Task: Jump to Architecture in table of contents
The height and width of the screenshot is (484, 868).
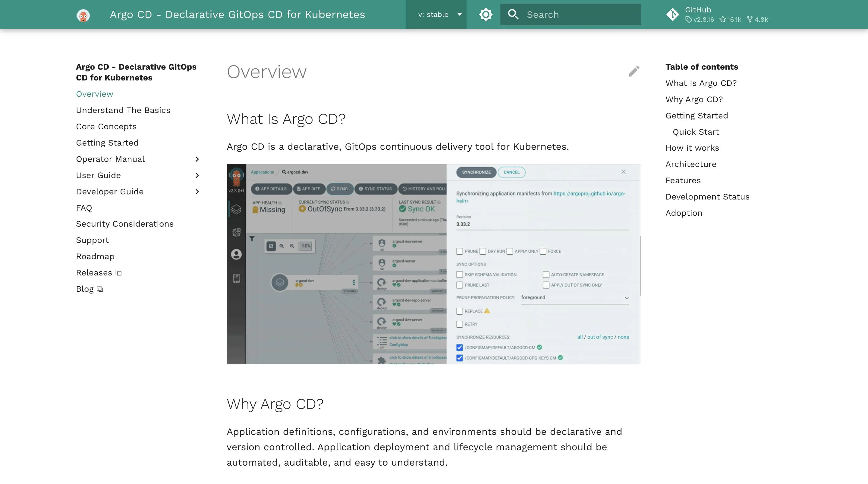Action: (691, 164)
